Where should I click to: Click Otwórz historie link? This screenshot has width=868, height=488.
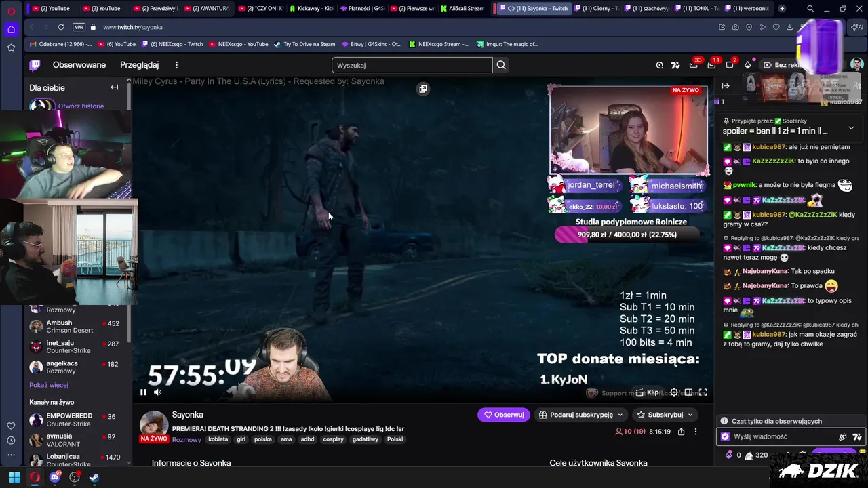click(81, 106)
